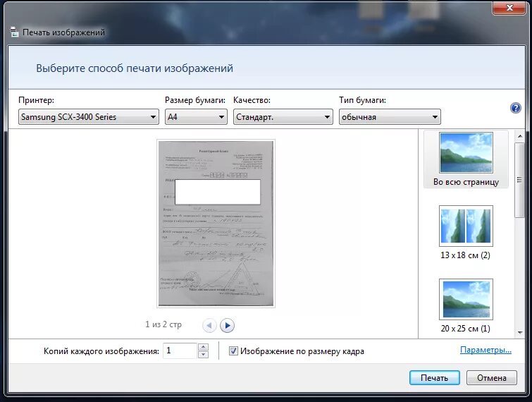532x402 pixels.
Task: Open the printing help icon
Action: (x=515, y=109)
